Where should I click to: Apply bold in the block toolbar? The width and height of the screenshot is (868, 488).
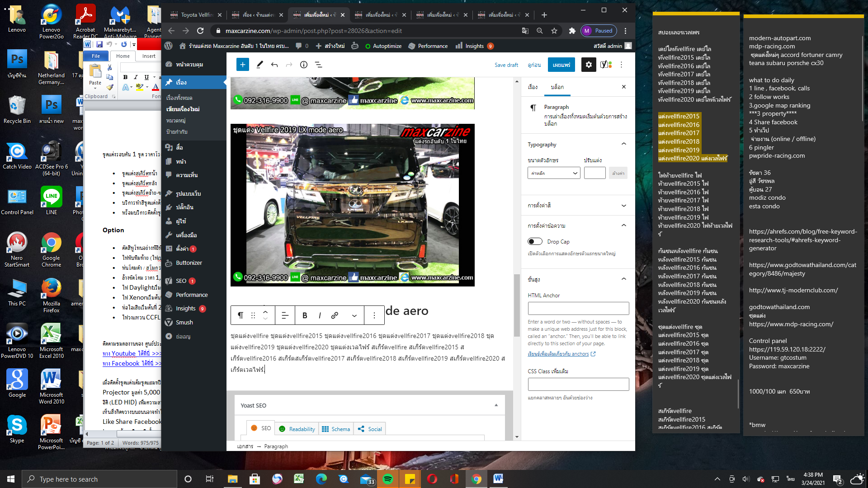pyautogui.click(x=305, y=315)
